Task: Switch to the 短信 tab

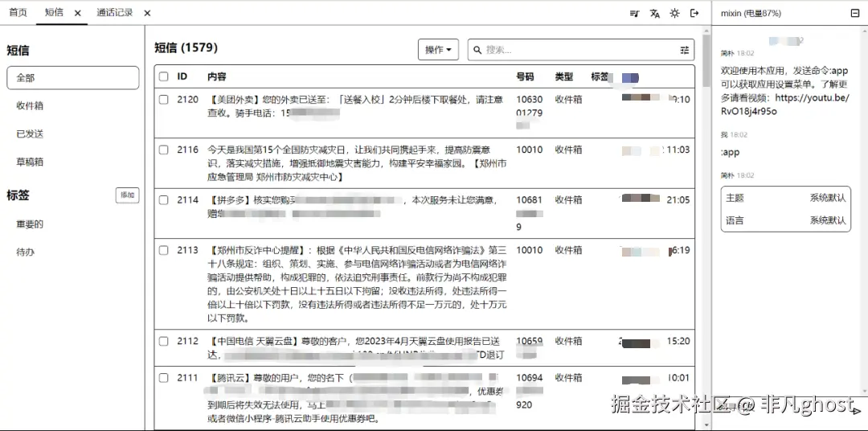Action: pos(54,12)
